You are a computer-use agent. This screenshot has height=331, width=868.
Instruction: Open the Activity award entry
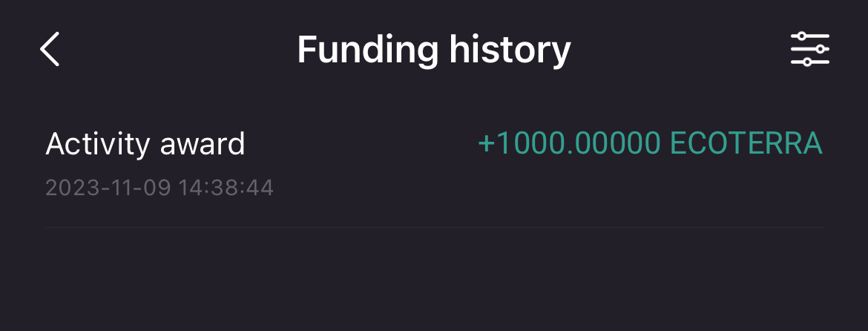pos(145,143)
